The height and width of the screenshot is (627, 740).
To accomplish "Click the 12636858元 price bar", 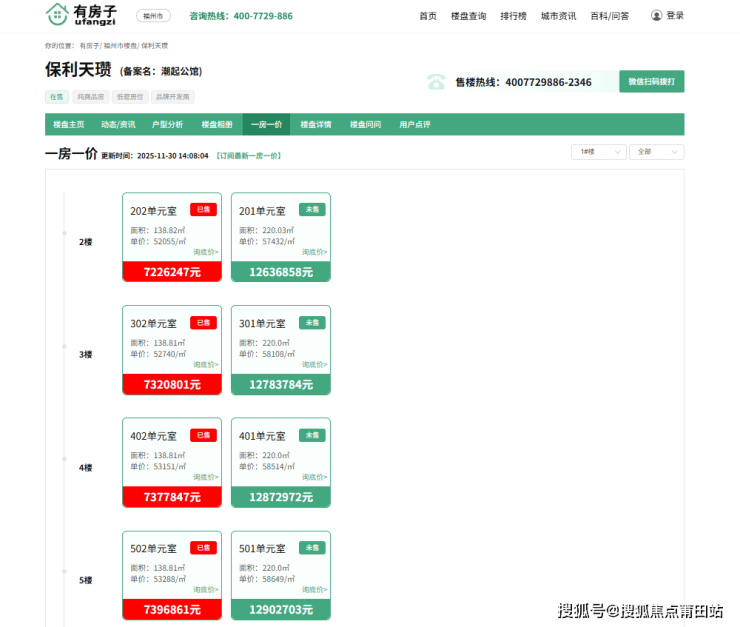I will 280,272.
